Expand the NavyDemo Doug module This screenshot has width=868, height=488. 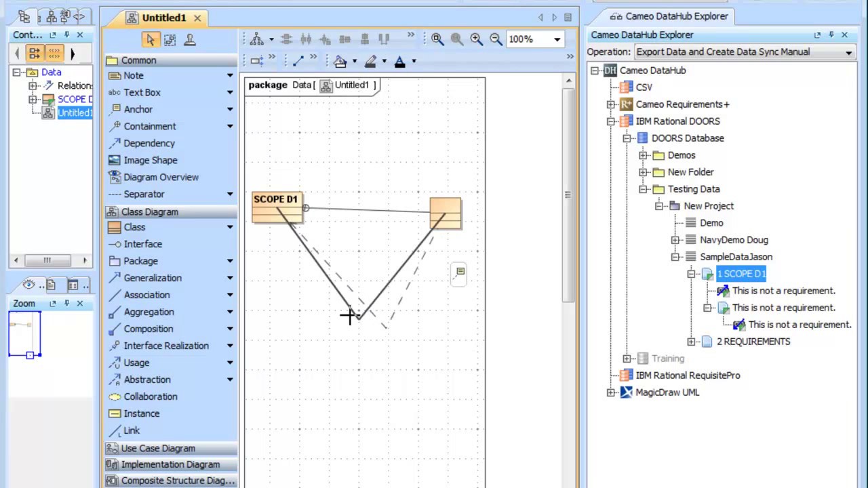point(675,240)
